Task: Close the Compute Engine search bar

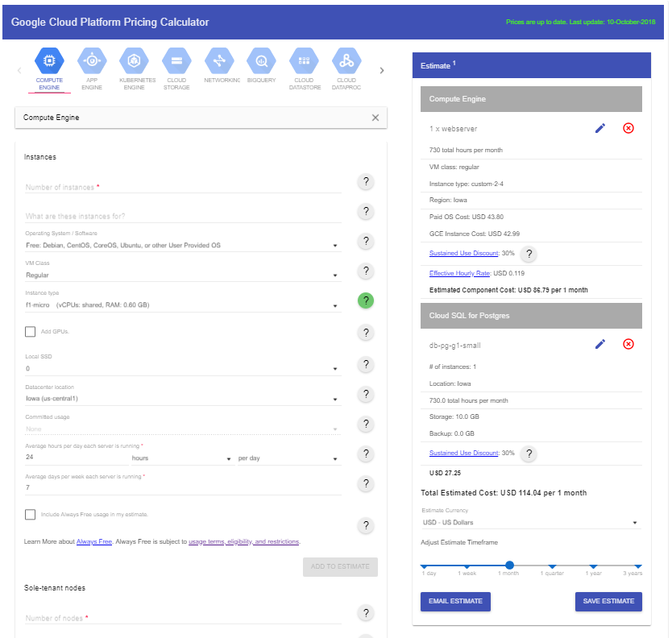Action: click(375, 118)
